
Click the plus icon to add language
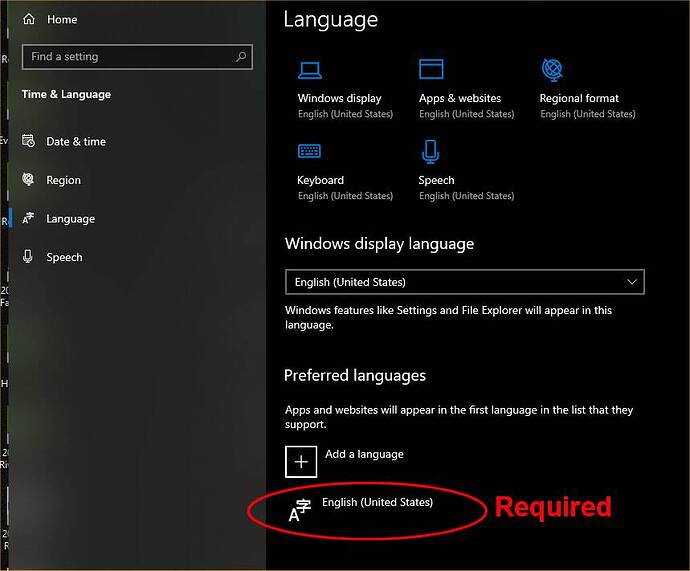tap(301, 461)
